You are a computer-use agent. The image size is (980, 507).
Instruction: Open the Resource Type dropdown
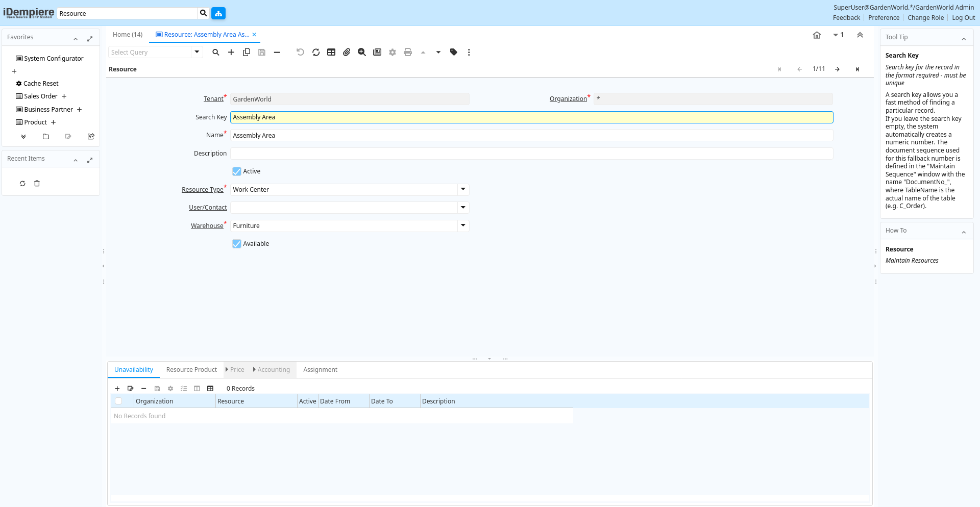point(463,190)
